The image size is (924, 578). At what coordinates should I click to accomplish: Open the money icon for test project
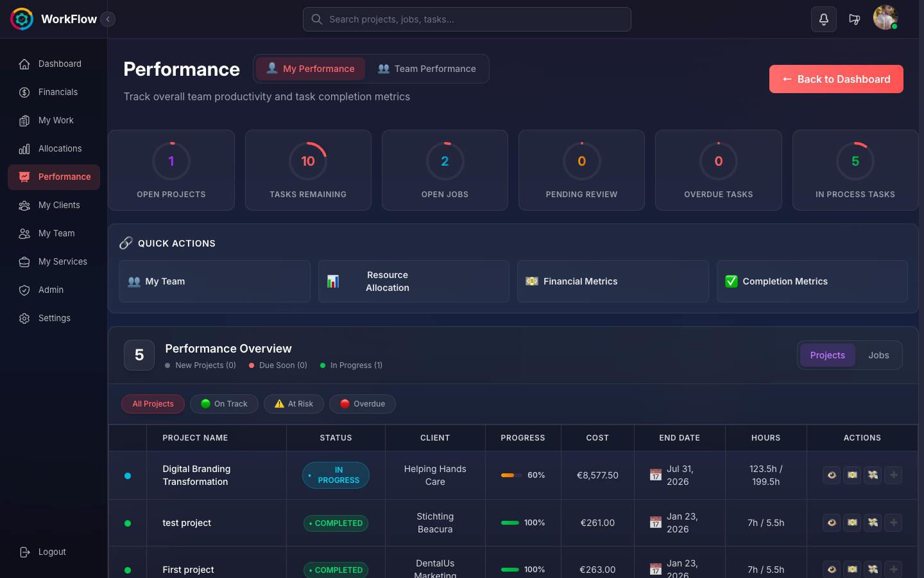point(852,523)
